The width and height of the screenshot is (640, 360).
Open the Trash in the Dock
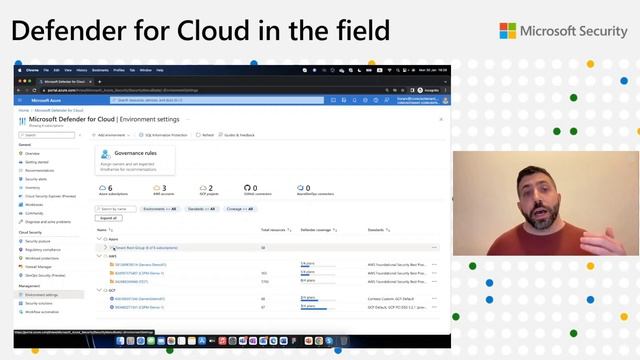click(x=344, y=341)
